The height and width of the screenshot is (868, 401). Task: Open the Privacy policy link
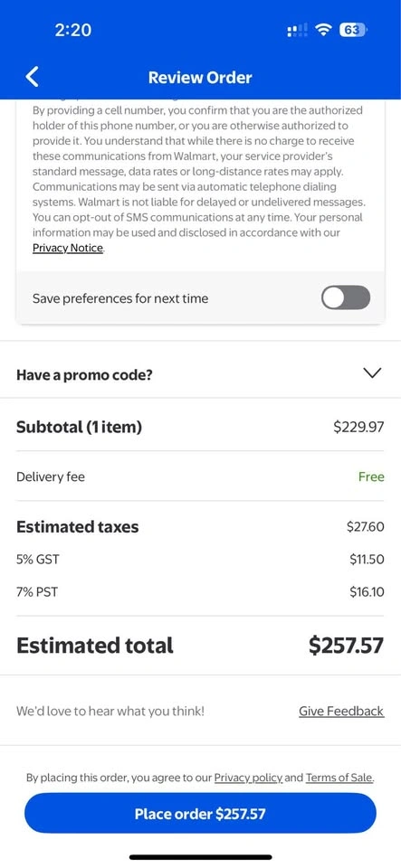pos(248,778)
